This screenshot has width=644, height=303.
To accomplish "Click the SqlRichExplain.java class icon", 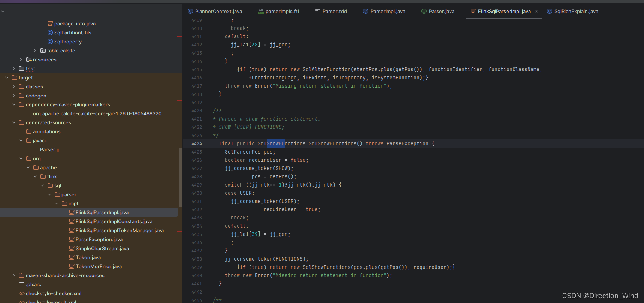I will [x=550, y=11].
